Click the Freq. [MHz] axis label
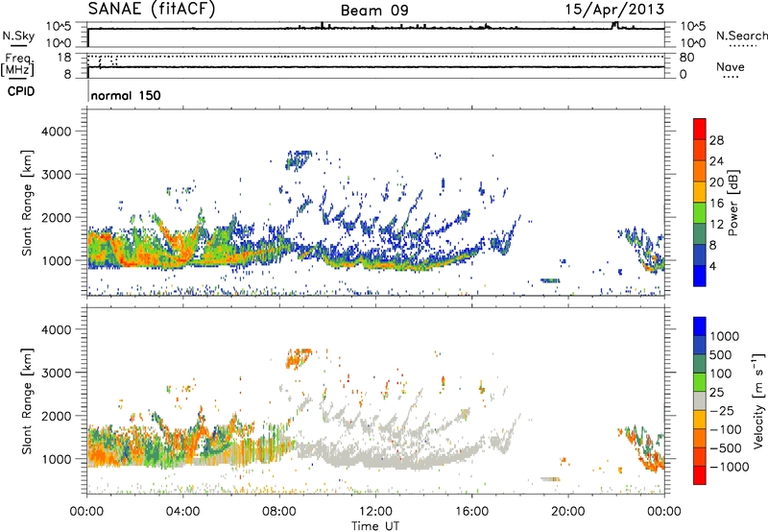768x532 pixels. pos(17,65)
